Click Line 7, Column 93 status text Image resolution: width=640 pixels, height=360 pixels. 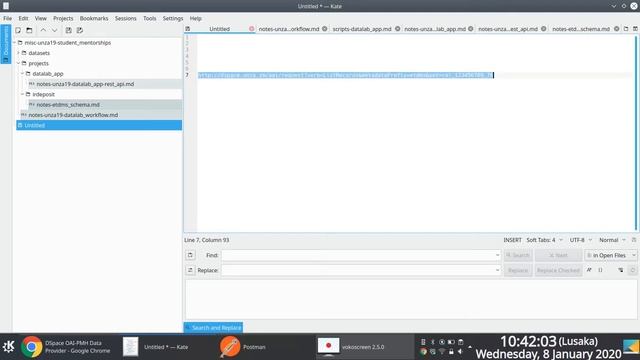(207, 240)
